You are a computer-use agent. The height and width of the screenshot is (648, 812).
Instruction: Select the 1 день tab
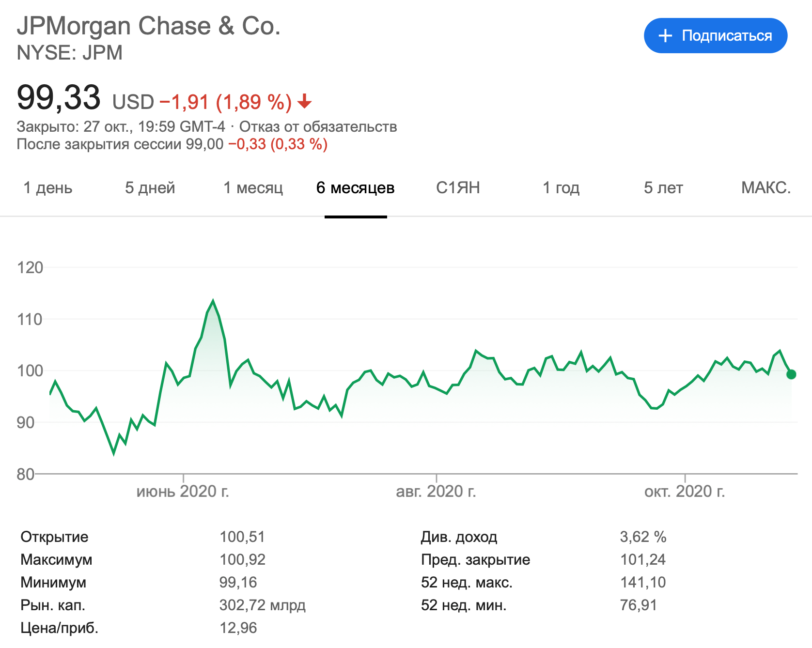(48, 188)
